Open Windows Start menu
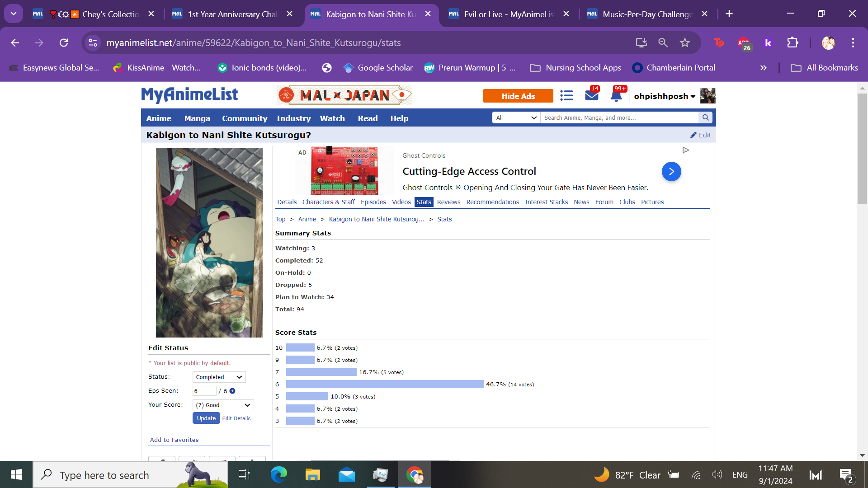The width and height of the screenshot is (868, 488). click(16, 474)
